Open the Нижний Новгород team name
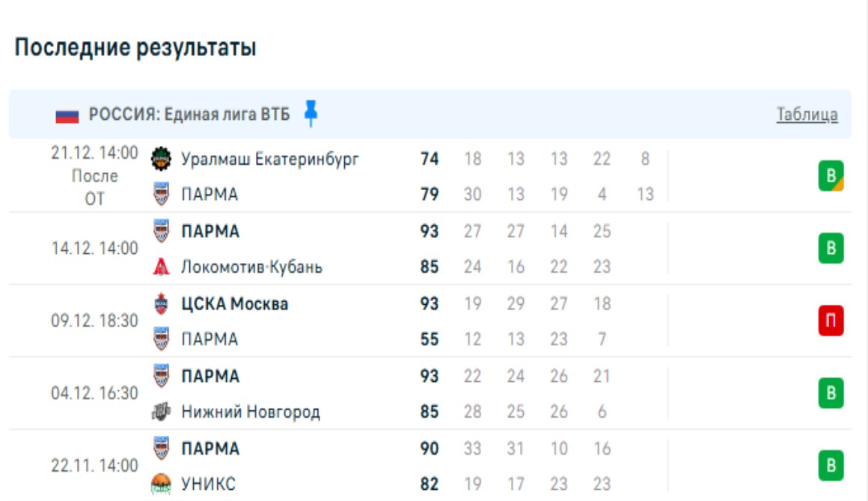Viewport: 868px width, 501px height. tap(251, 412)
